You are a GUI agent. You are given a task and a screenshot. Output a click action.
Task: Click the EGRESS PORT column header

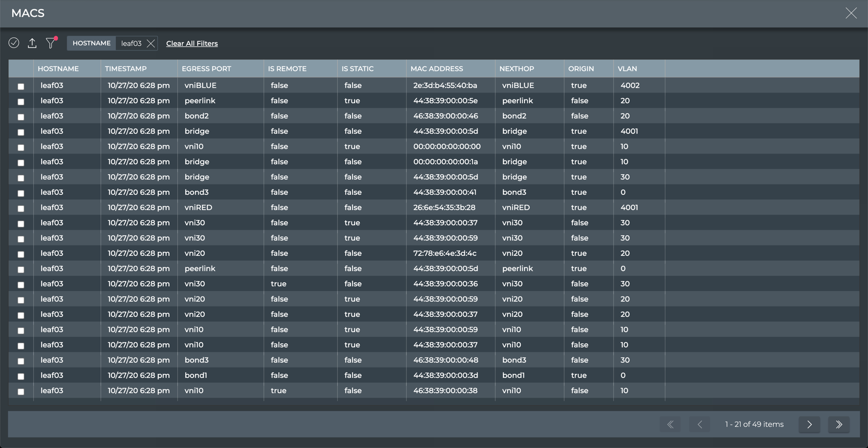[x=206, y=69]
